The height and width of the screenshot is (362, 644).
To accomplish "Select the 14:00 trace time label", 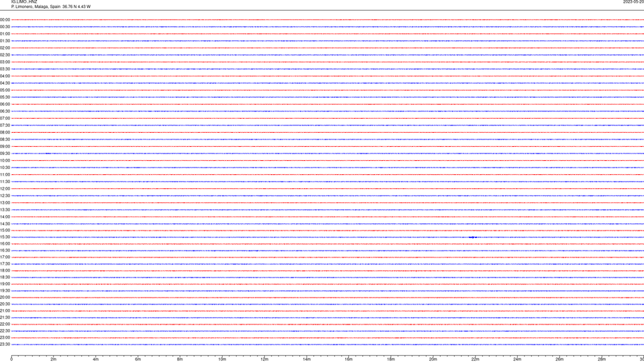I will (x=5, y=217).
